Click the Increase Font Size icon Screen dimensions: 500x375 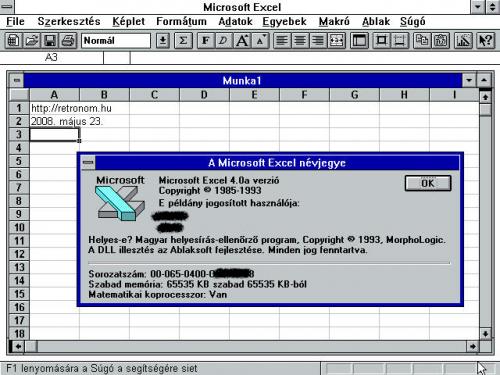coord(242,41)
